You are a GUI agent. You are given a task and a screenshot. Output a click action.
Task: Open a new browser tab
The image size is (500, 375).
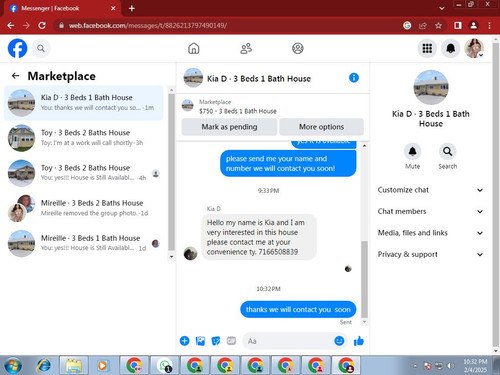[x=132, y=8]
